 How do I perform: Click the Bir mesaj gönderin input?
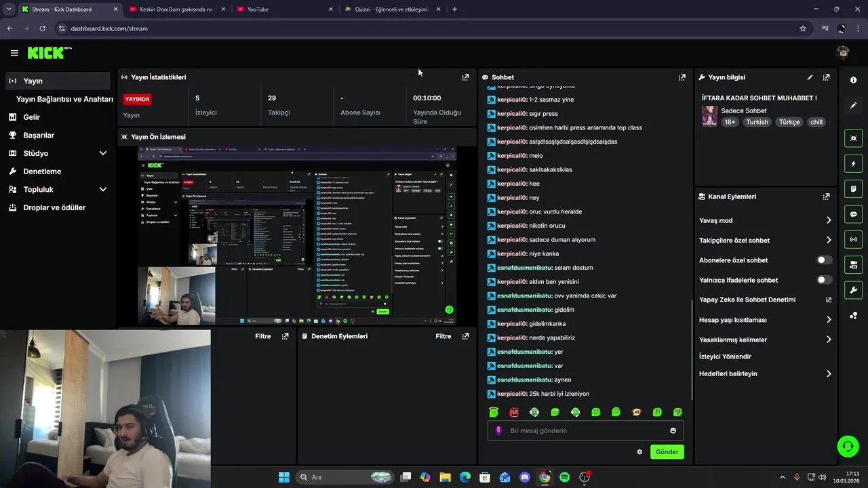pyautogui.click(x=585, y=430)
